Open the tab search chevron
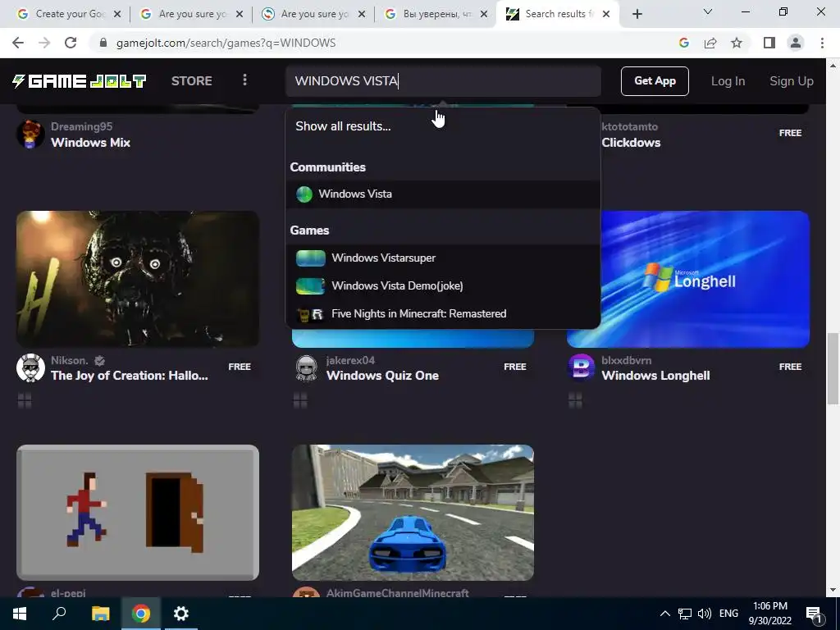The width and height of the screenshot is (840, 630). (x=708, y=11)
